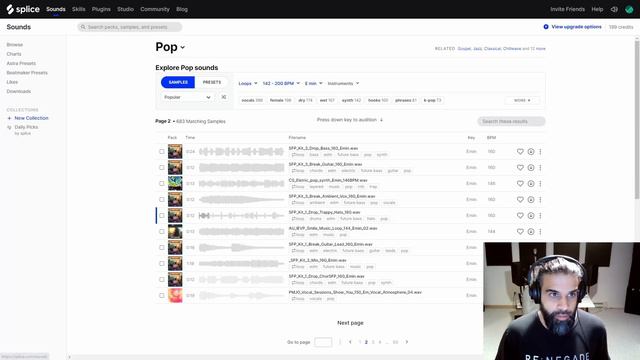Open the Popular sort dropdown
The height and width of the screenshot is (360, 640).
click(187, 97)
